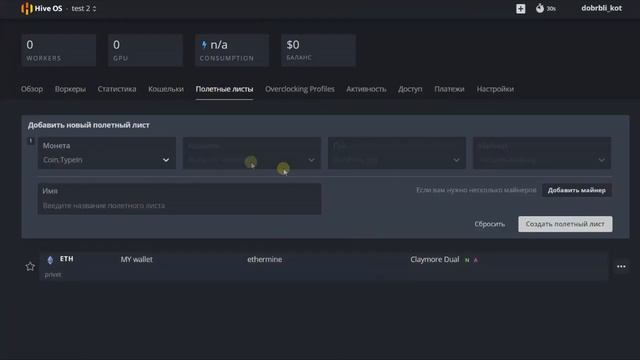This screenshot has height=360, width=640.
Task: Go to the Доступ tab
Action: [x=410, y=89]
